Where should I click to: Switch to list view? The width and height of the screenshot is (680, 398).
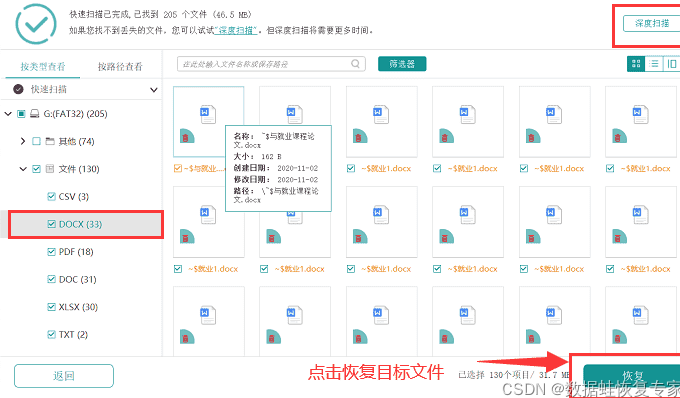[x=654, y=64]
